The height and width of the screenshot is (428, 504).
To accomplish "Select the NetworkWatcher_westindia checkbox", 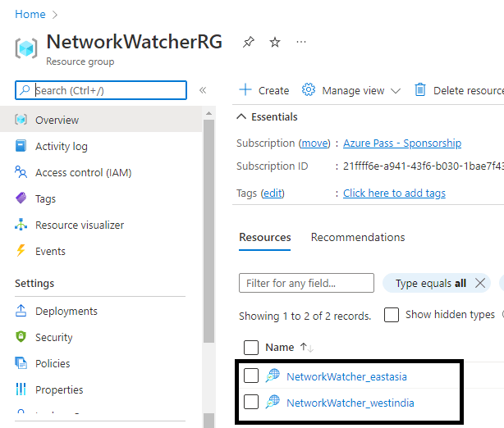I will tap(251, 403).
